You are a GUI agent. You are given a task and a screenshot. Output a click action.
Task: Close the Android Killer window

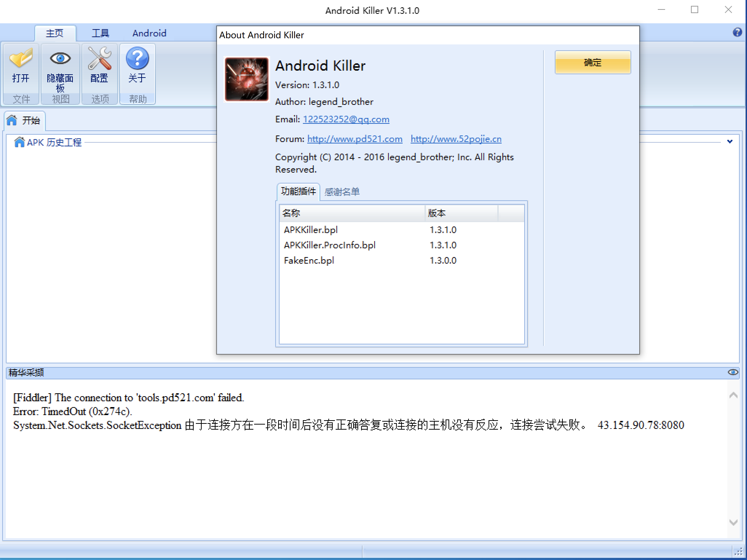[x=728, y=10]
